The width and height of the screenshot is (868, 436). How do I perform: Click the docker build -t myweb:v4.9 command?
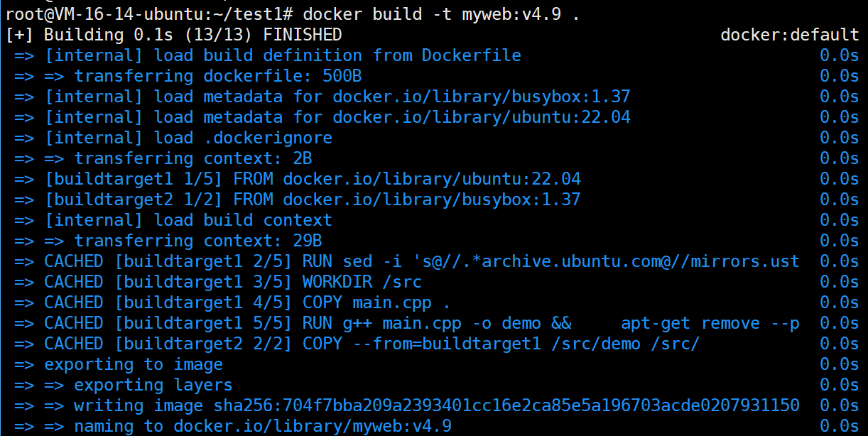(x=440, y=14)
